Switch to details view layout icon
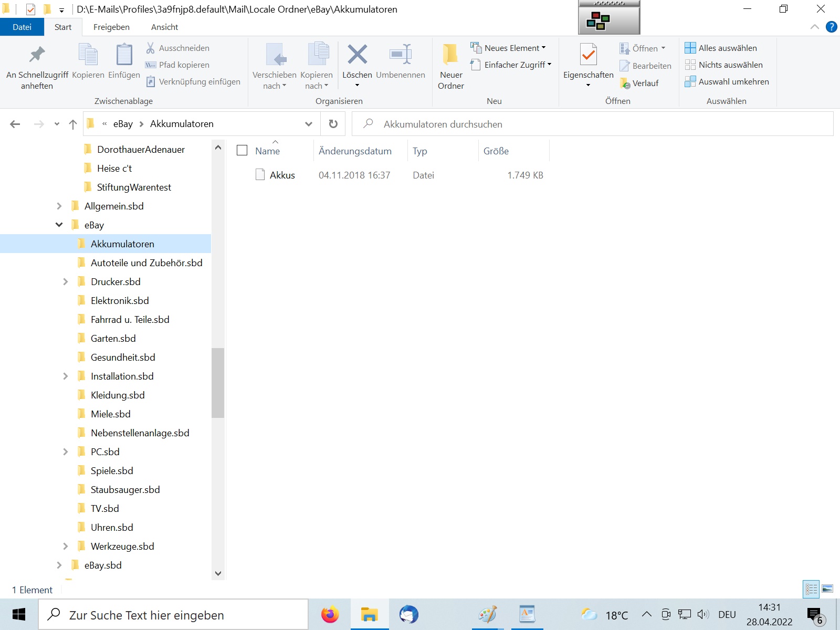Image resolution: width=840 pixels, height=630 pixels. [x=811, y=589]
